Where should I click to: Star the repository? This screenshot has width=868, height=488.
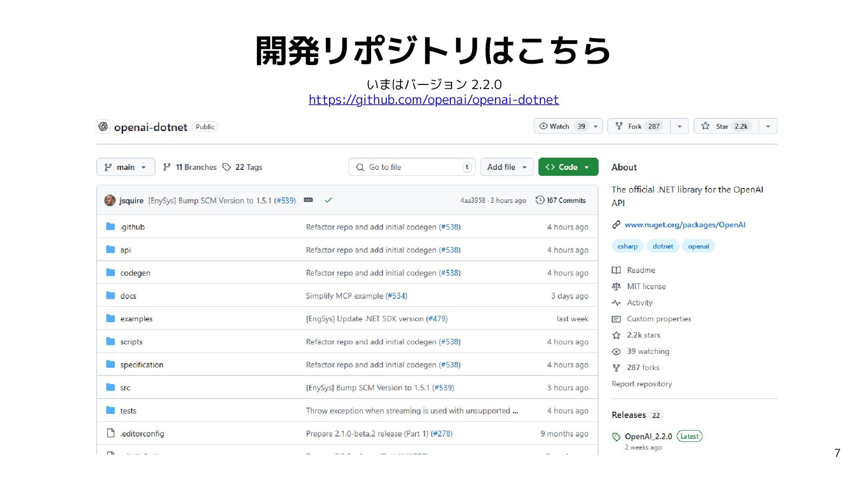[726, 126]
